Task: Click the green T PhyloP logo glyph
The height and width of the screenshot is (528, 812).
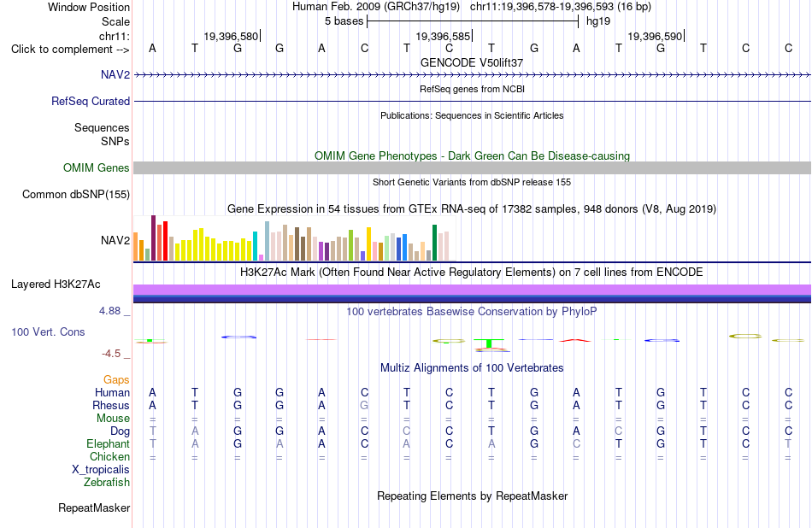Action: pos(489,342)
